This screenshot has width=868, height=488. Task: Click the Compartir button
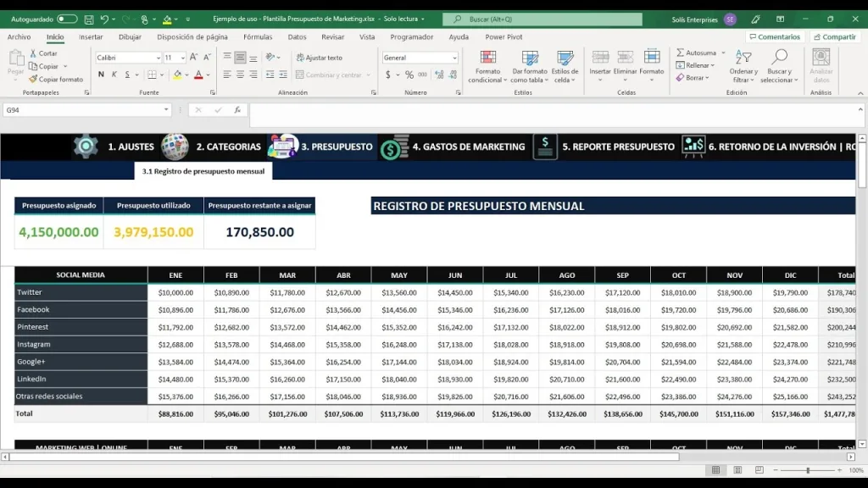tap(835, 37)
